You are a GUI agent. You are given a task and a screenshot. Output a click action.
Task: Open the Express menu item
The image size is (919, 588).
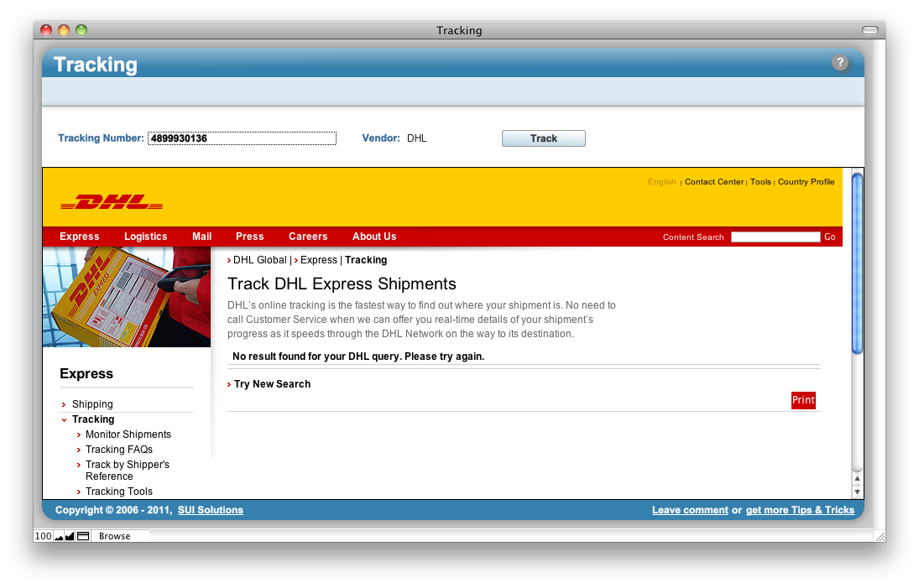(79, 237)
